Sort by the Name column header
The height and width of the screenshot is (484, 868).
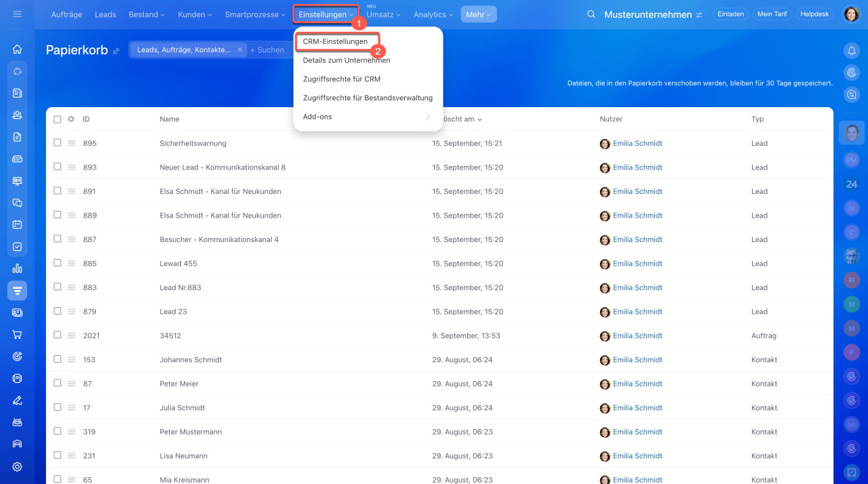[170, 119]
